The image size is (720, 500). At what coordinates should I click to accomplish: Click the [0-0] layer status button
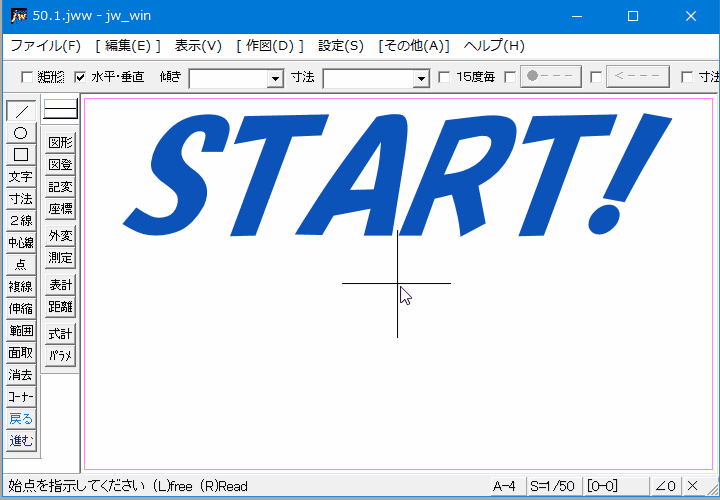[602, 486]
